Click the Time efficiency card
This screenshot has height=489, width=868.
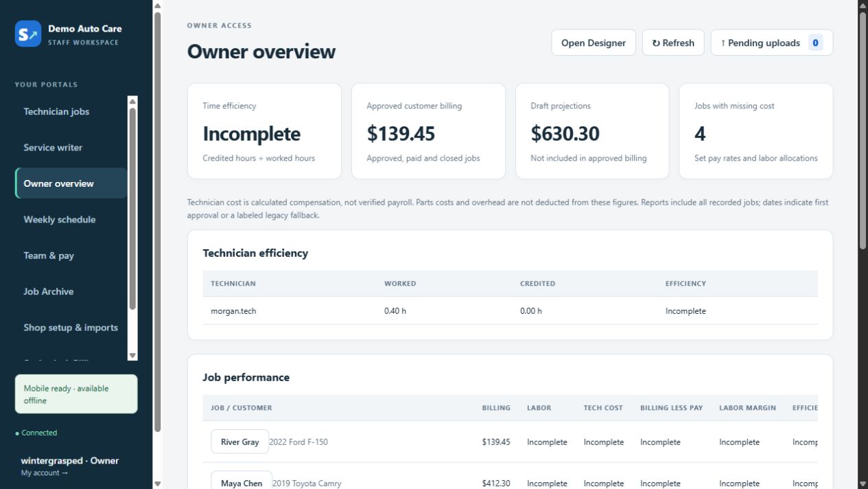click(x=264, y=131)
